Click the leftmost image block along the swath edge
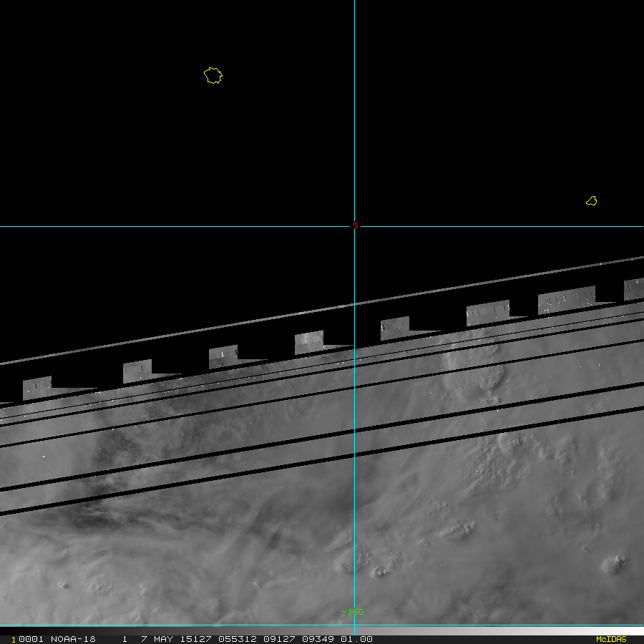This screenshot has height=644, width=644. 37,387
